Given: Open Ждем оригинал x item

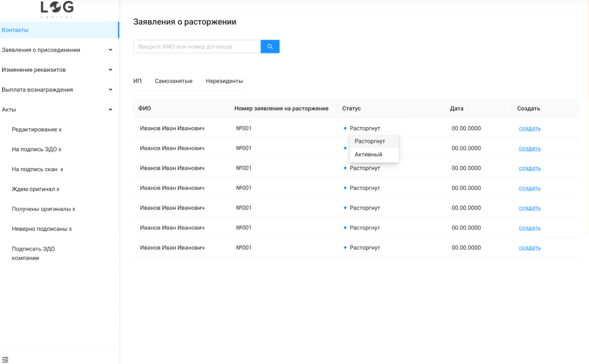Looking at the screenshot, I should [35, 189].
